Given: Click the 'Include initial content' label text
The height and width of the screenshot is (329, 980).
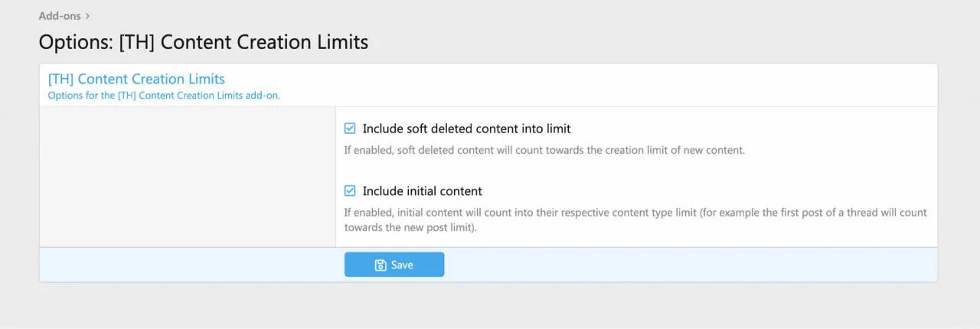Looking at the screenshot, I should click(x=422, y=191).
